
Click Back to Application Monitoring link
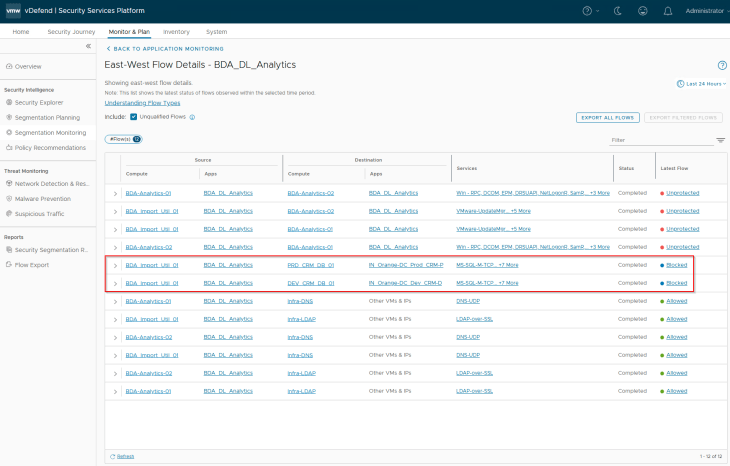point(167,48)
